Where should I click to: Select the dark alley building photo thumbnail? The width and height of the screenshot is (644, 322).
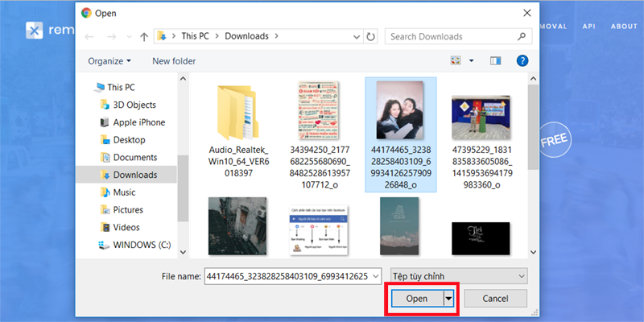tap(237, 226)
